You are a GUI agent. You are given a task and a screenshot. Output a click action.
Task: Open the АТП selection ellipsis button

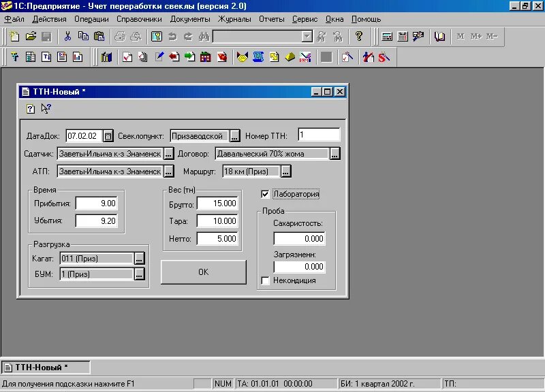tap(168, 171)
